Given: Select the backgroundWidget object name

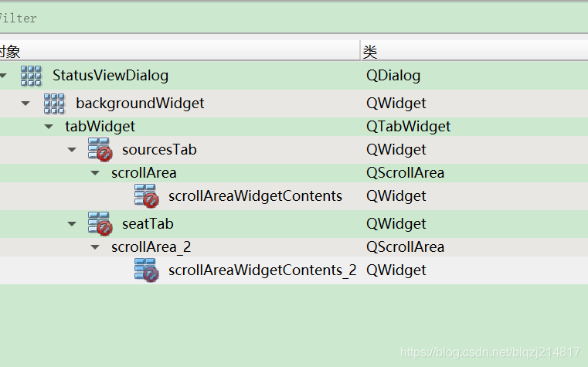Looking at the screenshot, I should 140,104.
